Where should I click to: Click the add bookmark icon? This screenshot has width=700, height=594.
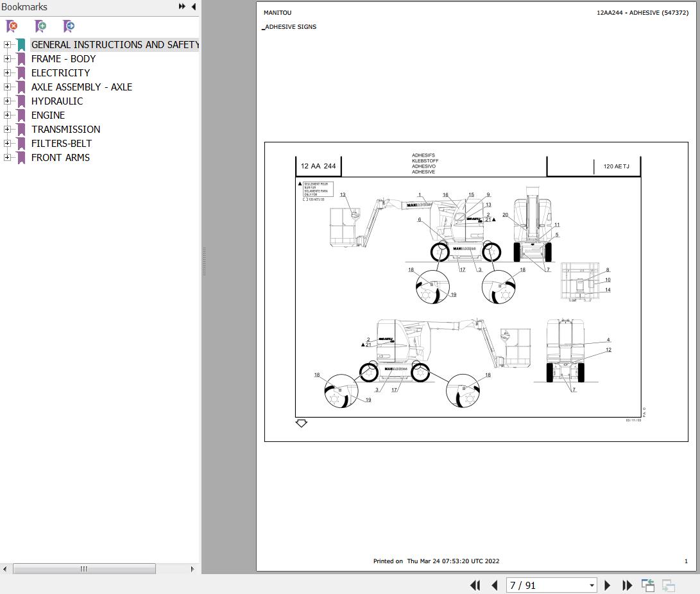coord(40,26)
